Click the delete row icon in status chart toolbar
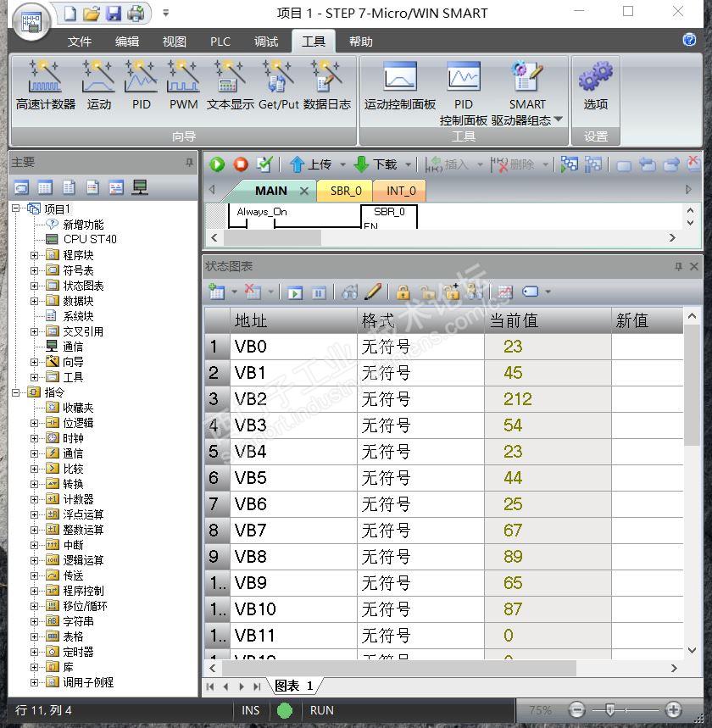The image size is (712, 728). pyautogui.click(x=253, y=292)
